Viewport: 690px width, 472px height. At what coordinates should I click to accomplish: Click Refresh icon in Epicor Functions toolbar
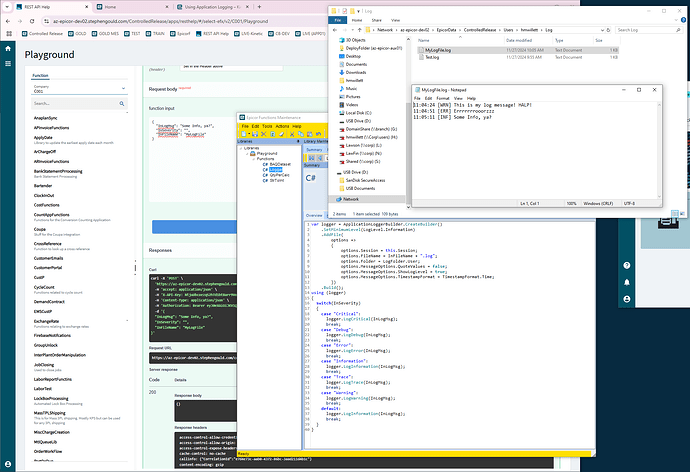272,134
